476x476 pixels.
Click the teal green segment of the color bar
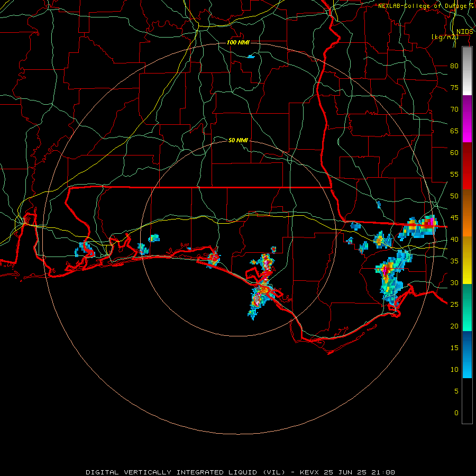(467, 307)
